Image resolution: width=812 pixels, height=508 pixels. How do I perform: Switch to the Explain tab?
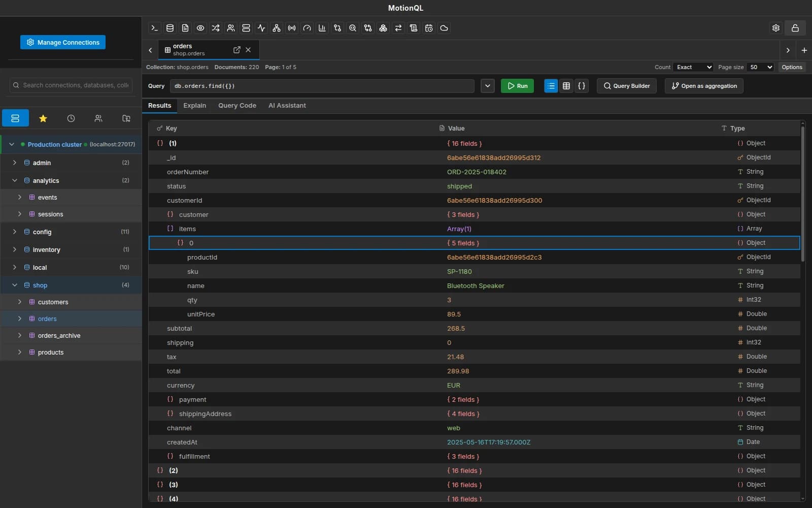coord(194,106)
